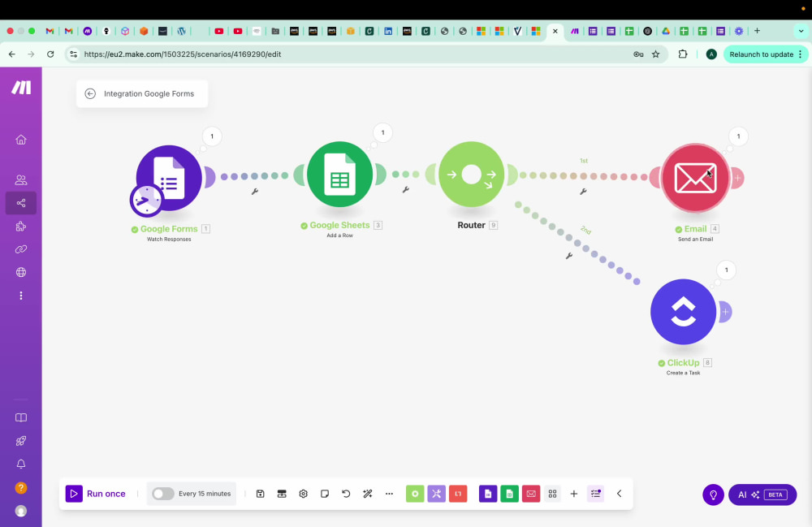The width and height of the screenshot is (812, 527).
Task: Open the Email Send an Email module
Action: click(695, 178)
